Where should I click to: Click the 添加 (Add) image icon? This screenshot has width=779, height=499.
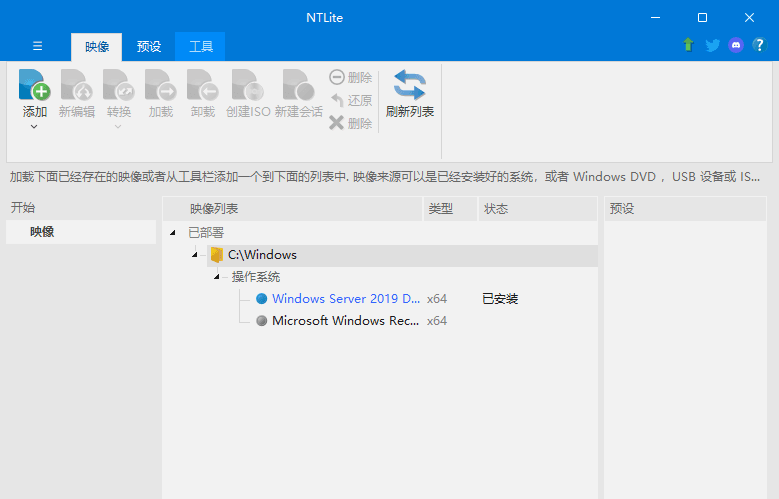pos(35,86)
